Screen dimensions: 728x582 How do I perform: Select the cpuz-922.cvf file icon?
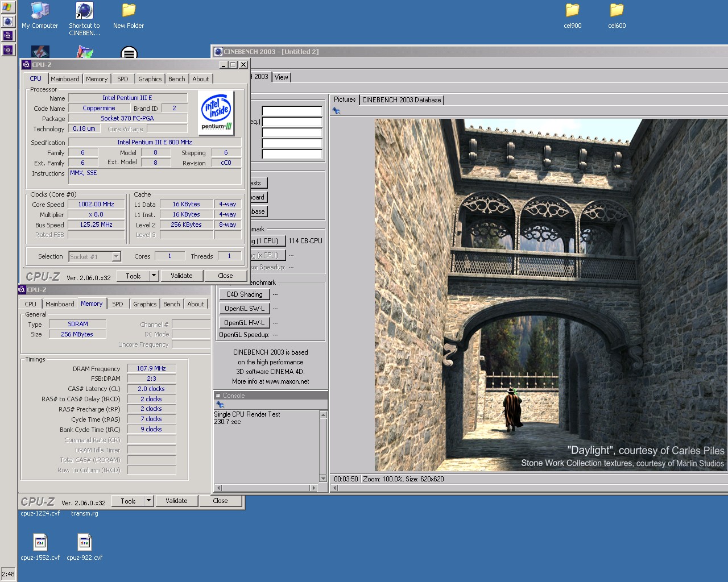[x=84, y=547]
